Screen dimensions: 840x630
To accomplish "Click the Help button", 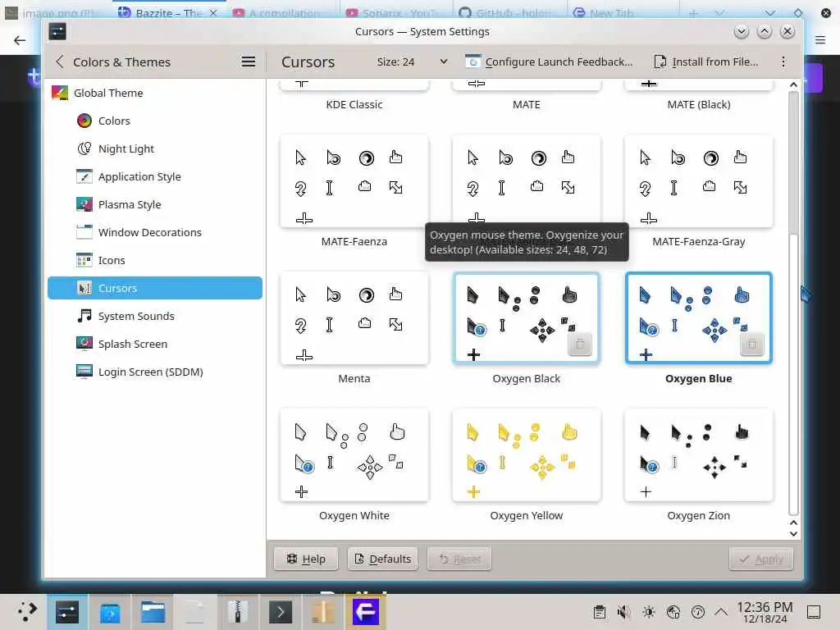I will (x=306, y=559).
